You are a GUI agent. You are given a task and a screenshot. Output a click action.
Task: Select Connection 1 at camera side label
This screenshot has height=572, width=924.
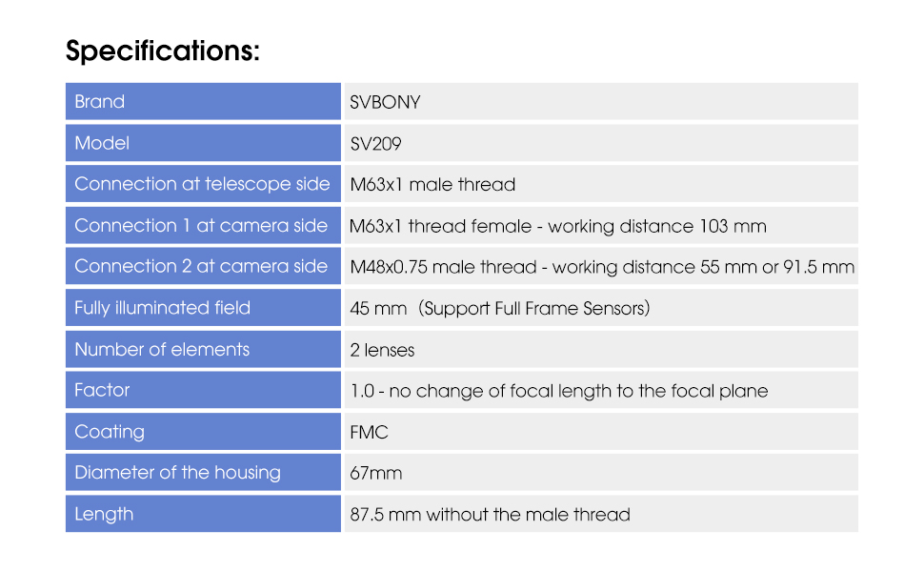(201, 226)
